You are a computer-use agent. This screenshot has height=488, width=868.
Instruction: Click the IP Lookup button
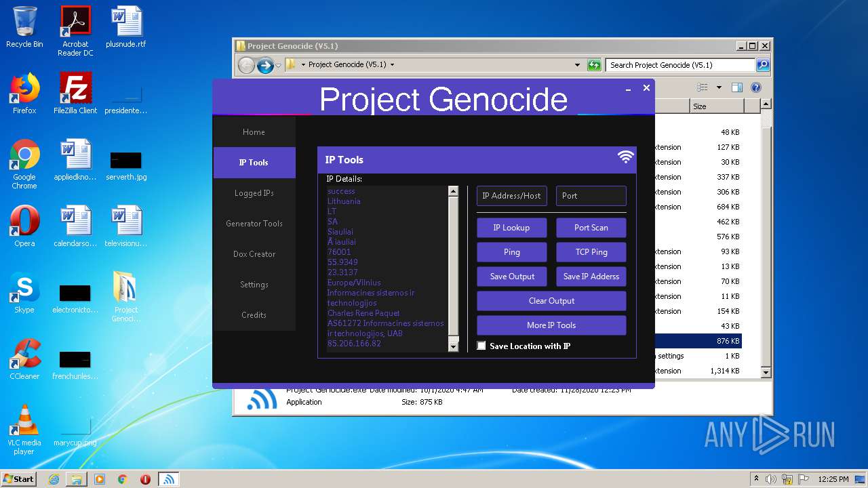[x=512, y=228]
